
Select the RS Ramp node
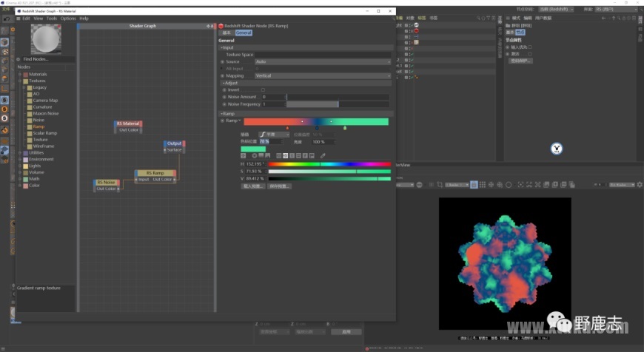[x=155, y=177]
